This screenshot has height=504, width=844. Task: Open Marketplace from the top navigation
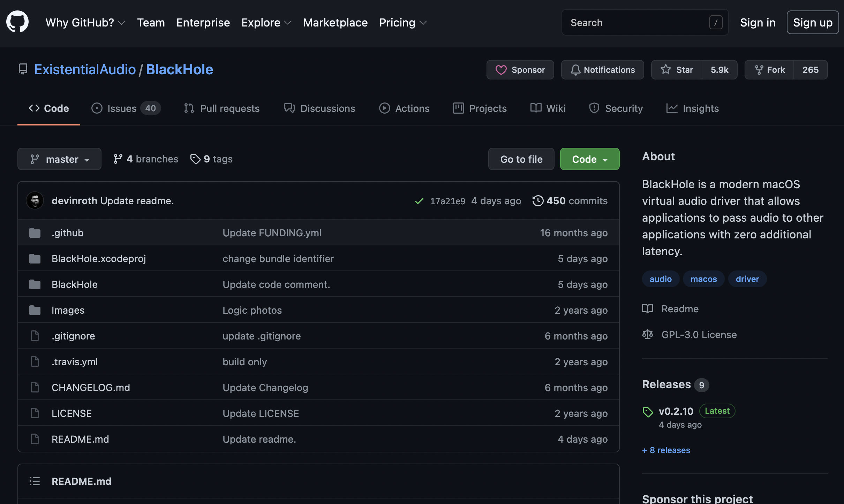point(335,22)
